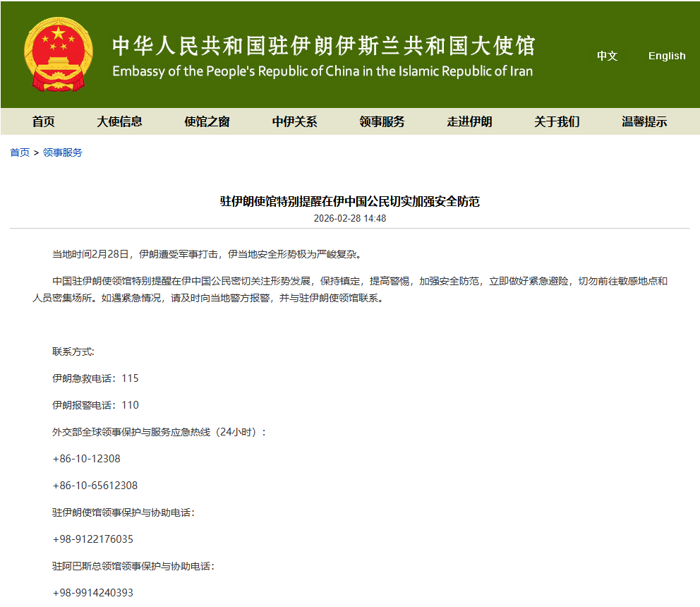Visit the 关于我们 page
Screen dimensions: 700x607
556,121
